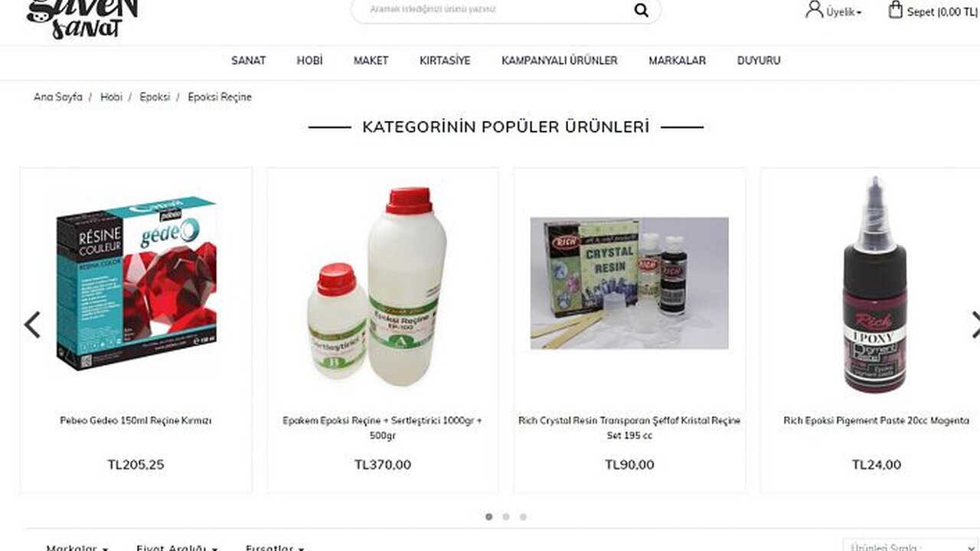This screenshot has width=980, height=551.
Task: Click the search magnifier icon
Action: (x=641, y=10)
